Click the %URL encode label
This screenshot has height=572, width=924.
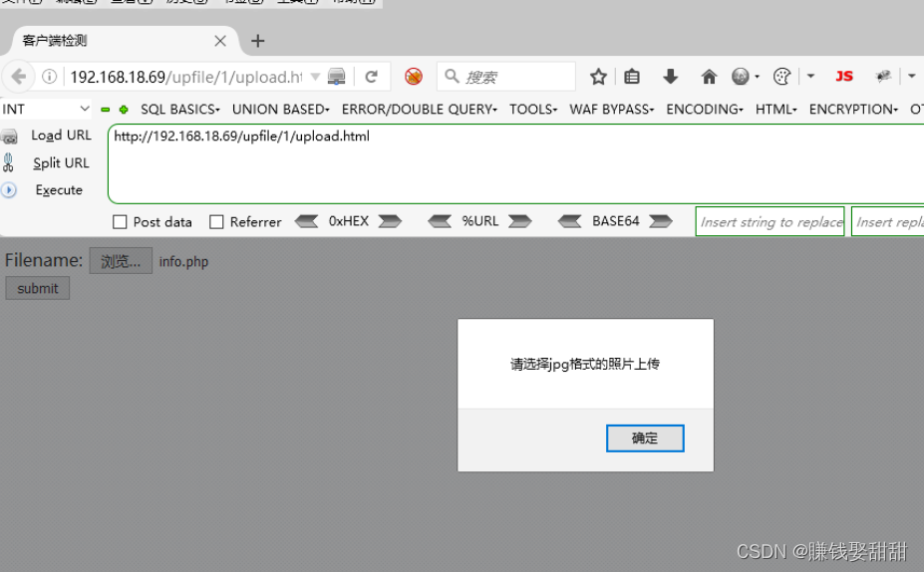pos(479,221)
